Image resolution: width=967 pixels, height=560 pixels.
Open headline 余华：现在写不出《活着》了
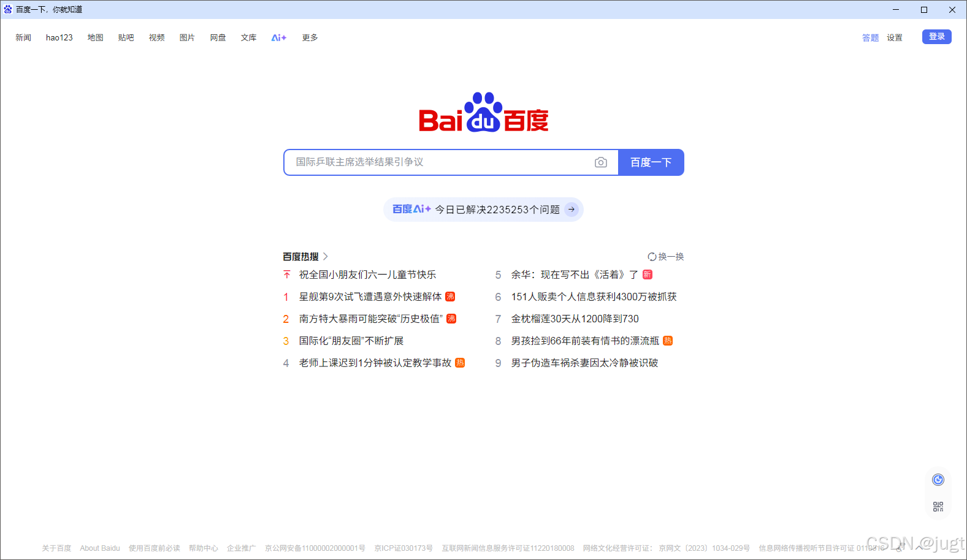[x=575, y=274]
